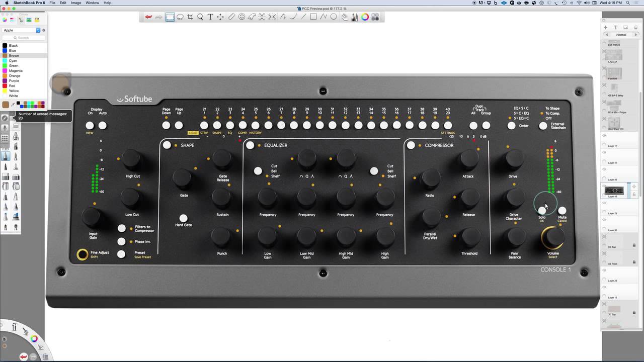Click the add layer plus icon
This screenshot has width=644, height=362.
605,27
